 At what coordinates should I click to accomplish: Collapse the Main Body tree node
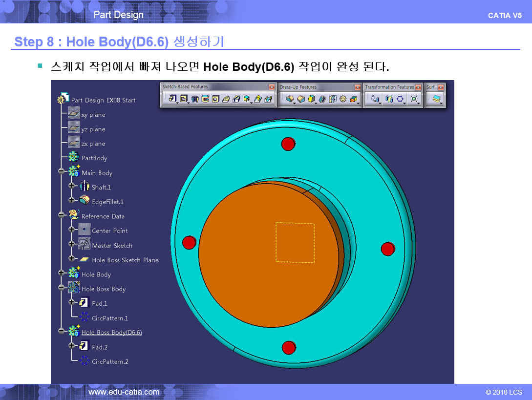coord(61,172)
